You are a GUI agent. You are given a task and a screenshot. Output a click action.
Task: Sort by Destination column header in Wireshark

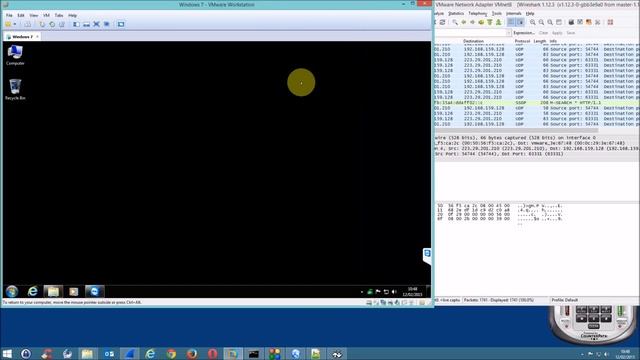[473, 41]
